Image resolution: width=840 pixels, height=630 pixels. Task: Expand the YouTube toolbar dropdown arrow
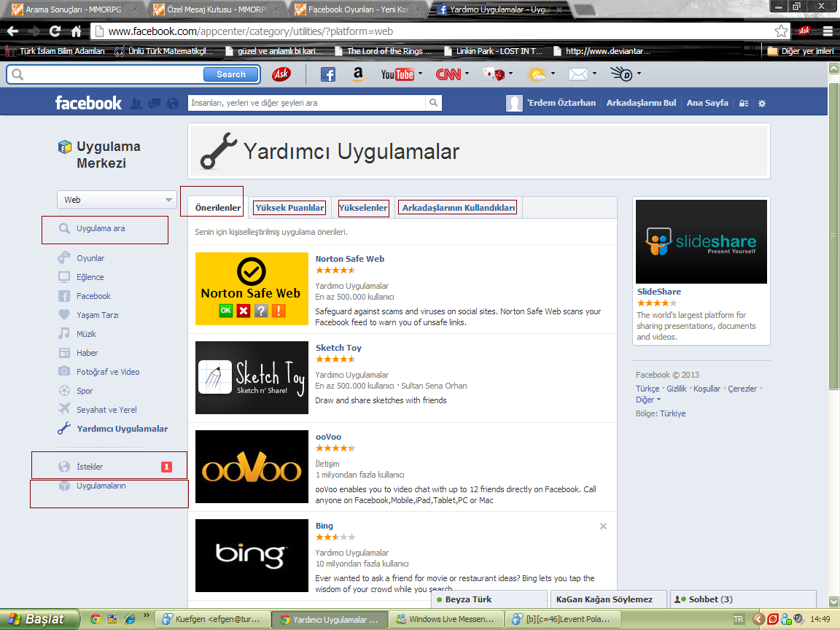coord(420,74)
